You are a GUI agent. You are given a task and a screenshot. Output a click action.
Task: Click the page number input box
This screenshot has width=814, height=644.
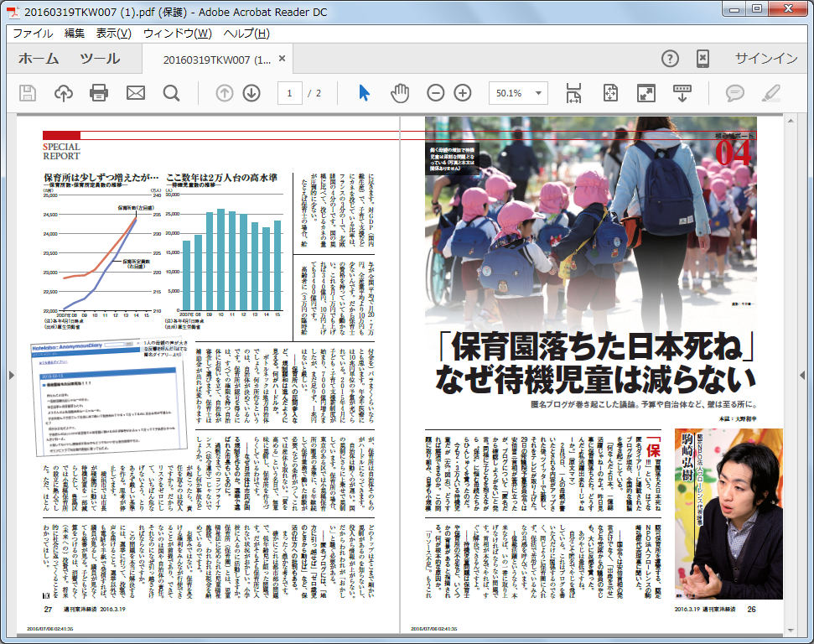[x=290, y=93]
